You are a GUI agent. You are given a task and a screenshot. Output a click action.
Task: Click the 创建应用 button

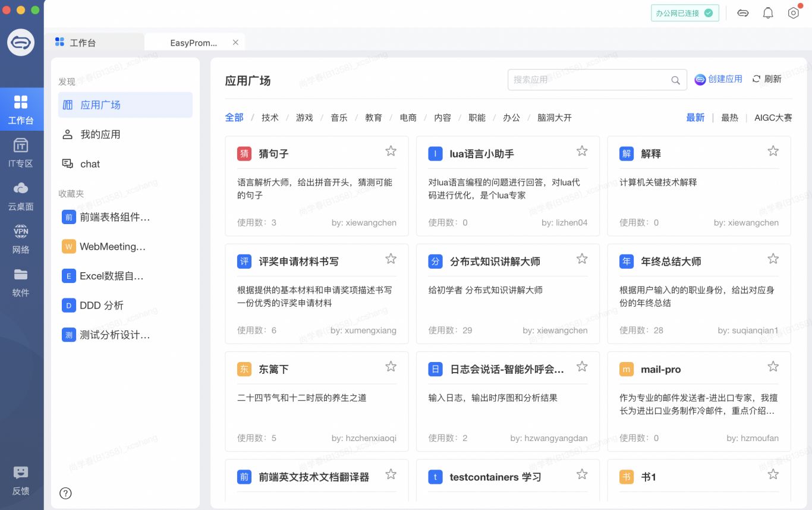tap(719, 79)
